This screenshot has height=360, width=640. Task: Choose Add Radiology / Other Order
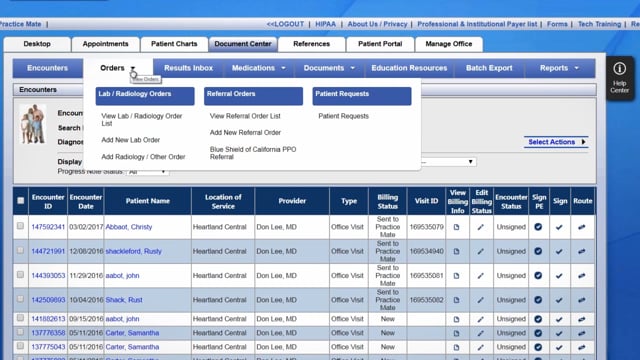(x=143, y=157)
